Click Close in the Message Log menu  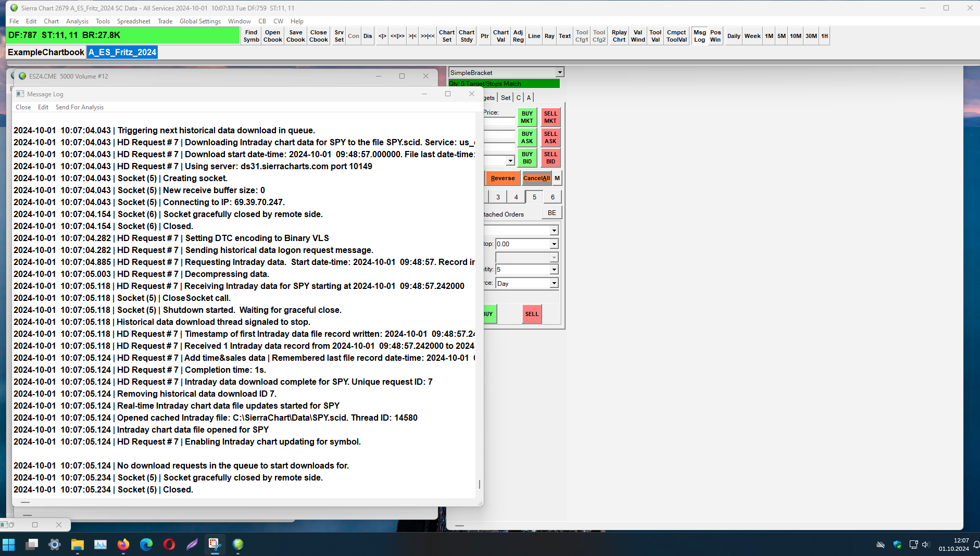[23, 107]
